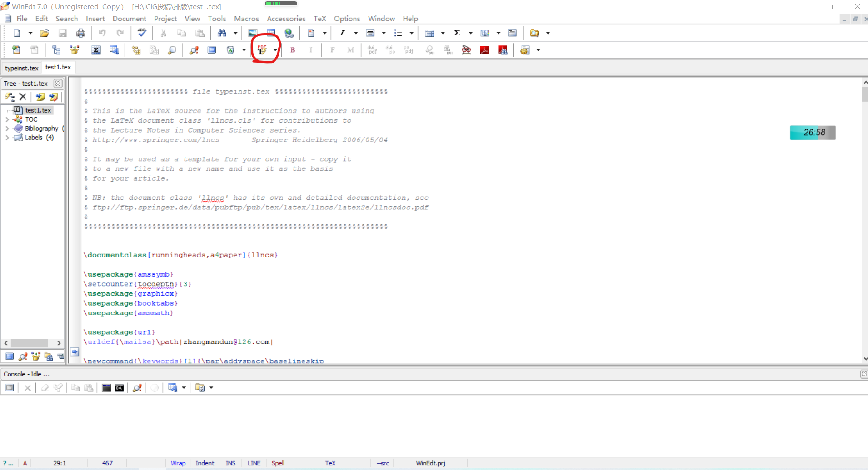Click the editor vertical scrollbar thumb
Screen dimensions: 868x470
pyautogui.click(x=865, y=94)
